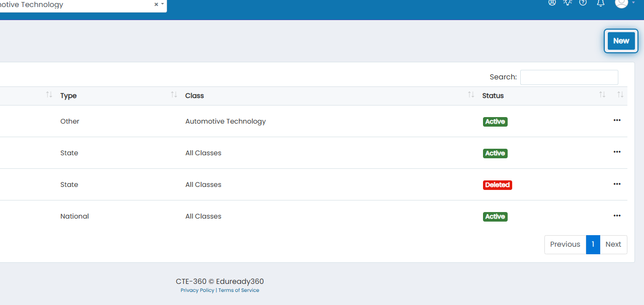Click the New button
Image resolution: width=644 pixels, height=305 pixels.
pyautogui.click(x=621, y=41)
